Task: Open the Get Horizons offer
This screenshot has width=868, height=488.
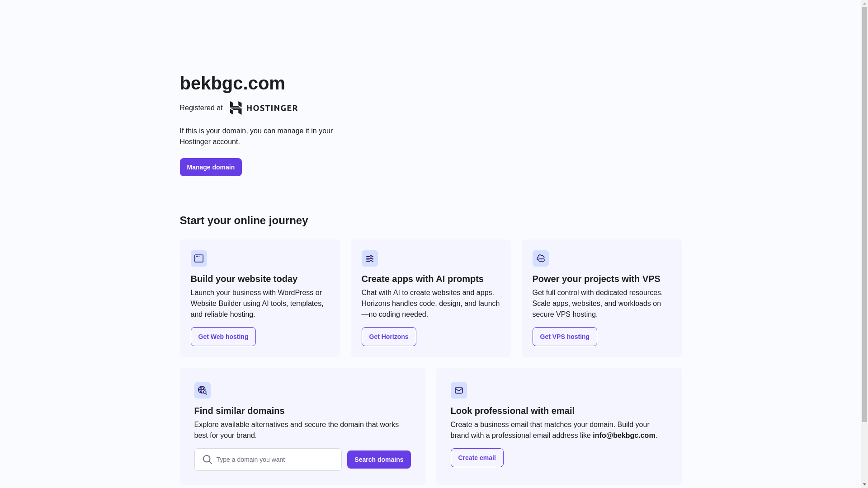Action: click(x=388, y=337)
